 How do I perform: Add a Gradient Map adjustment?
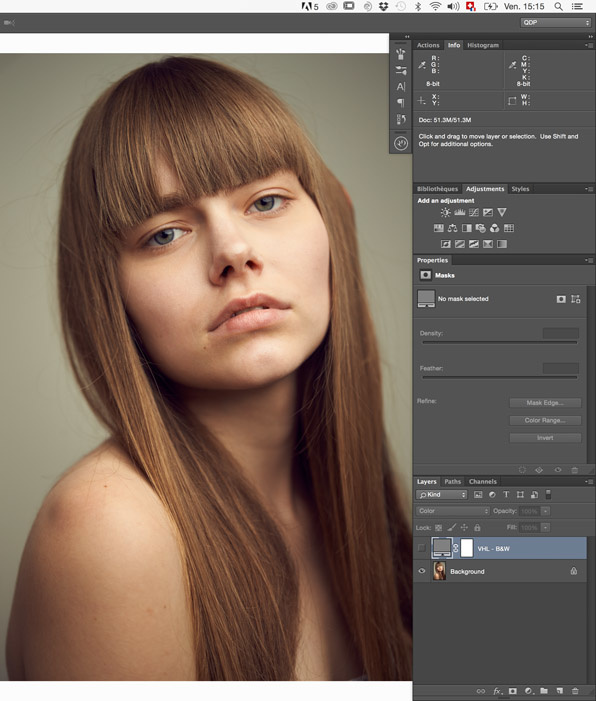502,244
